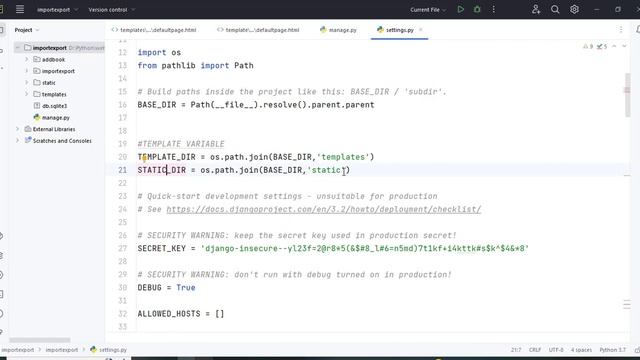This screenshot has height=360, width=640.
Task: Click the #TEMPLATE VARIABLE comment line
Action: 181,144
